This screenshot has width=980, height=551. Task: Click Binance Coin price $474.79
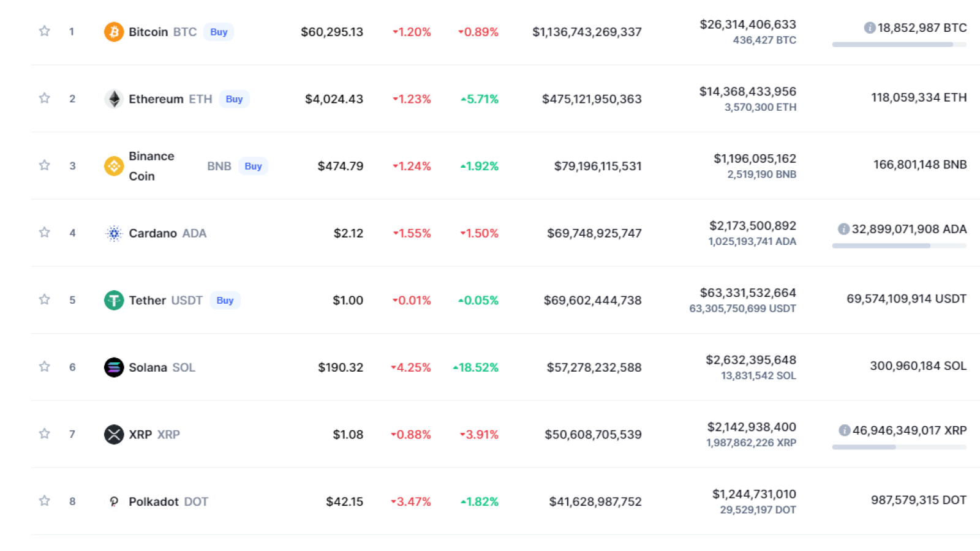point(341,166)
